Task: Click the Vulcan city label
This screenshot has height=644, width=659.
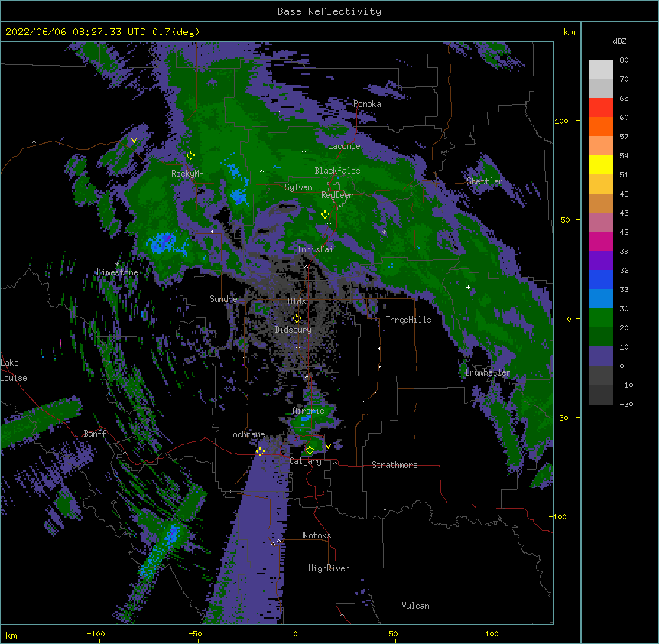Action: pos(415,606)
